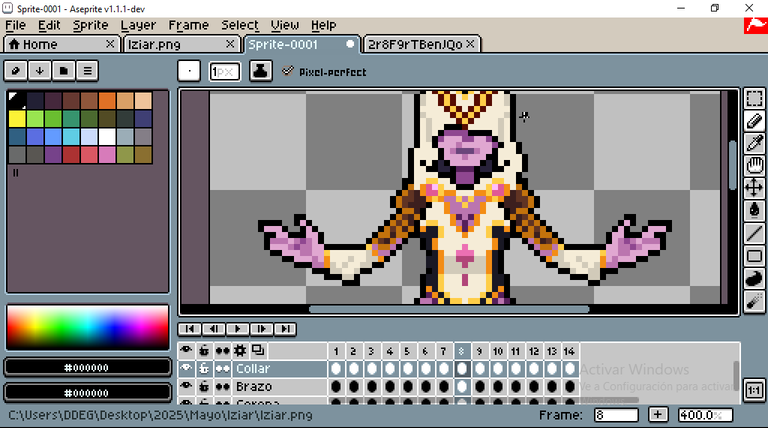Click the add frame plus button

tap(658, 415)
